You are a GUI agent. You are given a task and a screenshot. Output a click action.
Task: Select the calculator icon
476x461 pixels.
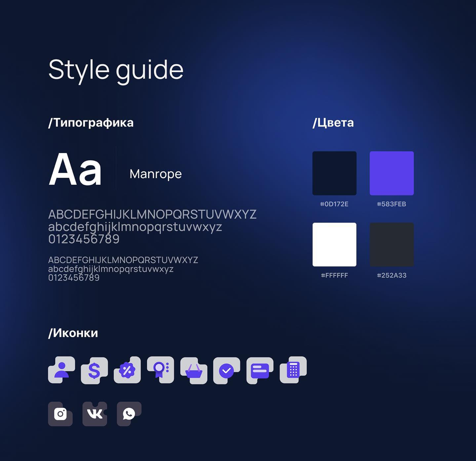pyautogui.click(x=293, y=370)
